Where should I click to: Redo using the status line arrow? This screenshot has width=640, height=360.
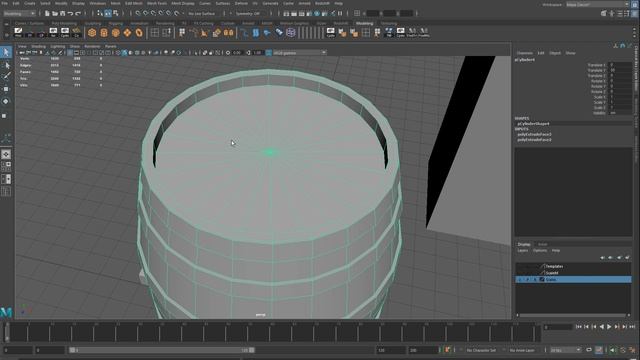pos(78,13)
